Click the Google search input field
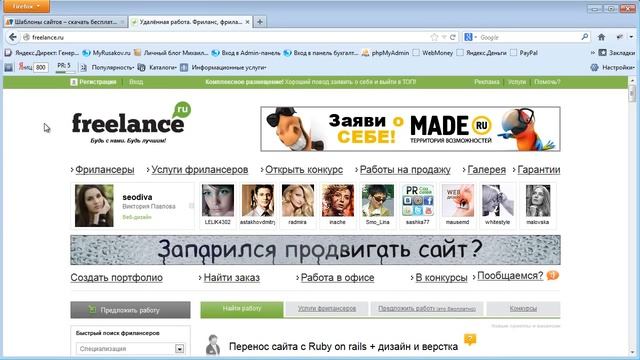The width and height of the screenshot is (640, 360). pyautogui.click(x=529, y=37)
